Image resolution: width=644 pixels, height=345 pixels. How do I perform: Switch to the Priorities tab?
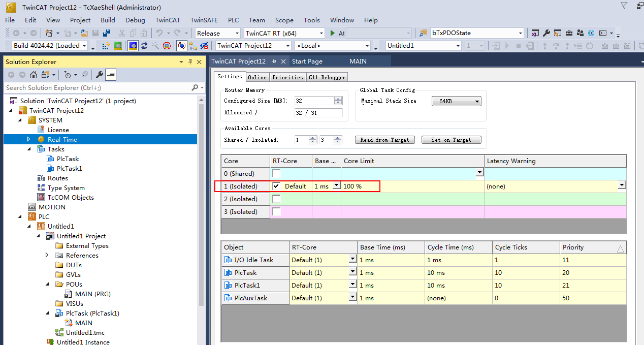click(x=287, y=77)
